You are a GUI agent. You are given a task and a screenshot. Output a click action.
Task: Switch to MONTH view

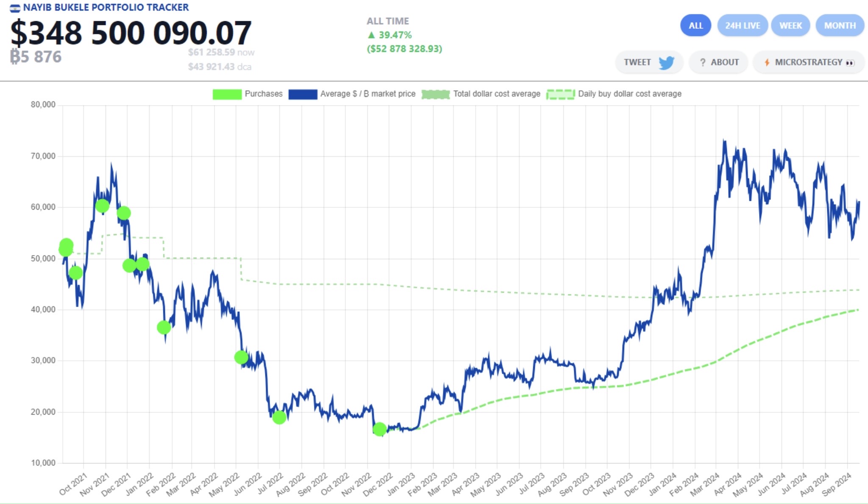840,25
